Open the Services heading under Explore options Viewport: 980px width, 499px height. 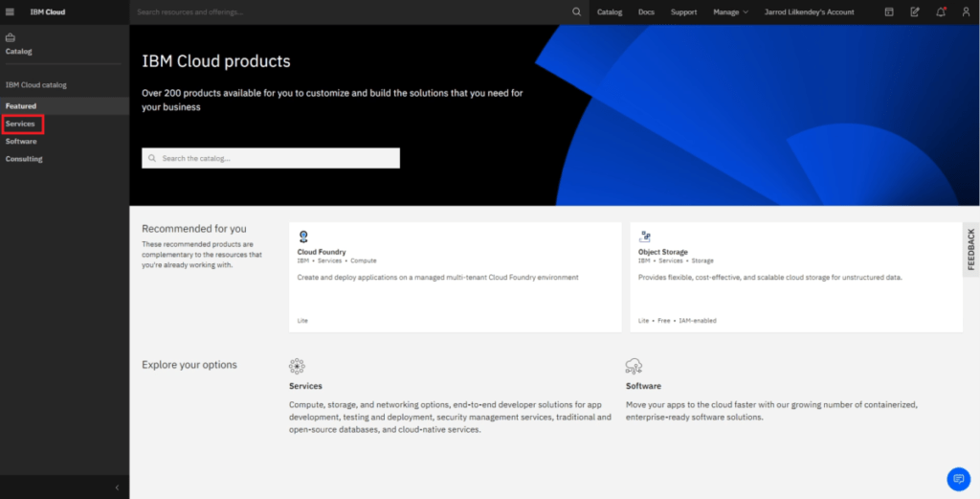coord(305,386)
